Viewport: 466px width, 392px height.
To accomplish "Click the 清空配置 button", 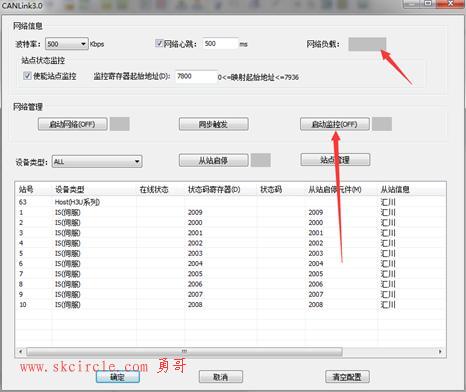I will click(347, 377).
